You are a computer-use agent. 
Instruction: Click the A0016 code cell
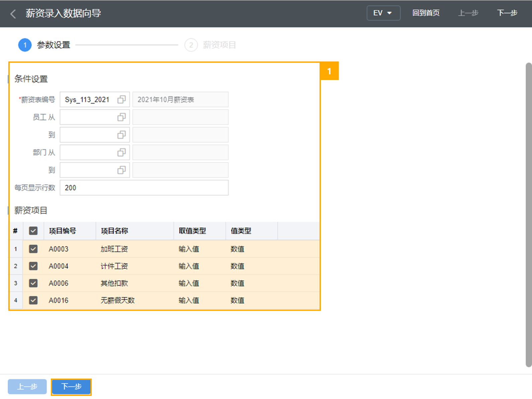coord(70,300)
